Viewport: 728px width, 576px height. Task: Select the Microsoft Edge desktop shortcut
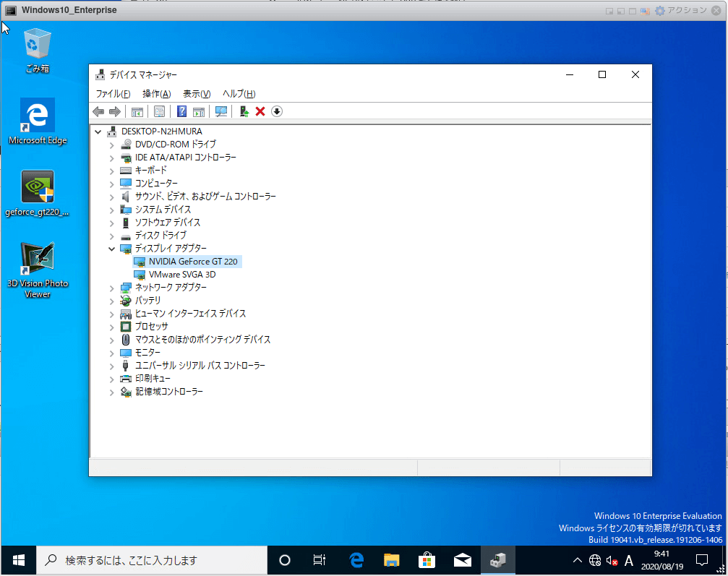pos(37,121)
